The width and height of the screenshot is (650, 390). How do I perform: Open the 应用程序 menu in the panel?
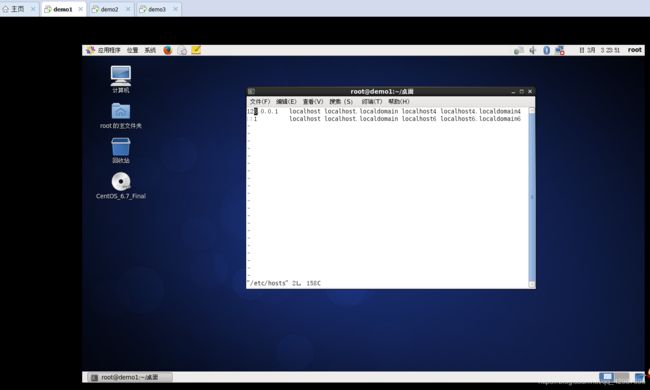[x=103, y=50]
